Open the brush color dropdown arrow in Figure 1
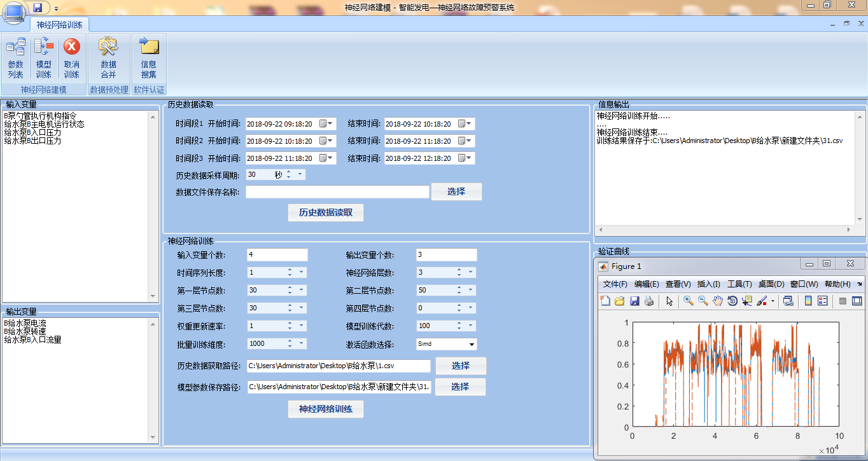 (773, 301)
